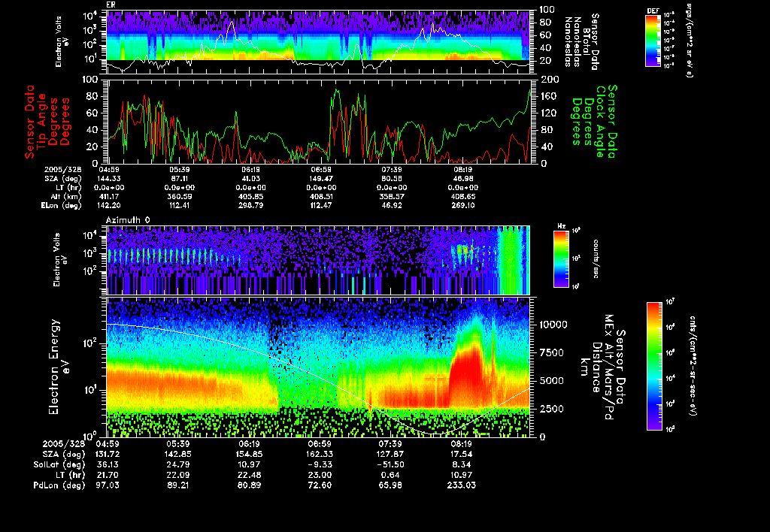Click the 'DEF' color bar title
770x532 pixels.
pos(653,11)
